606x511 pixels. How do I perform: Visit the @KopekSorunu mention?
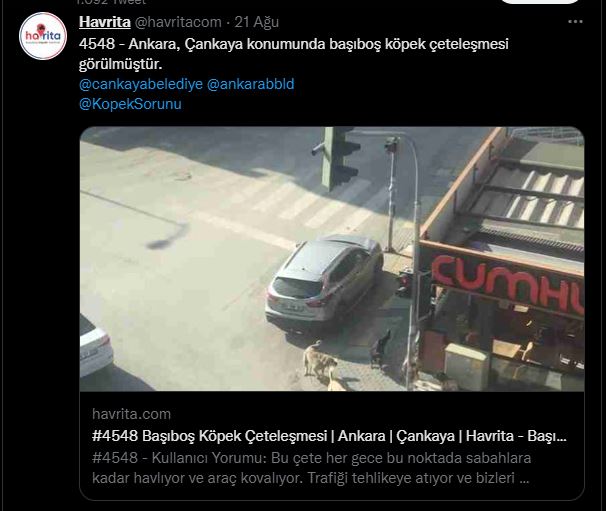click(130, 104)
